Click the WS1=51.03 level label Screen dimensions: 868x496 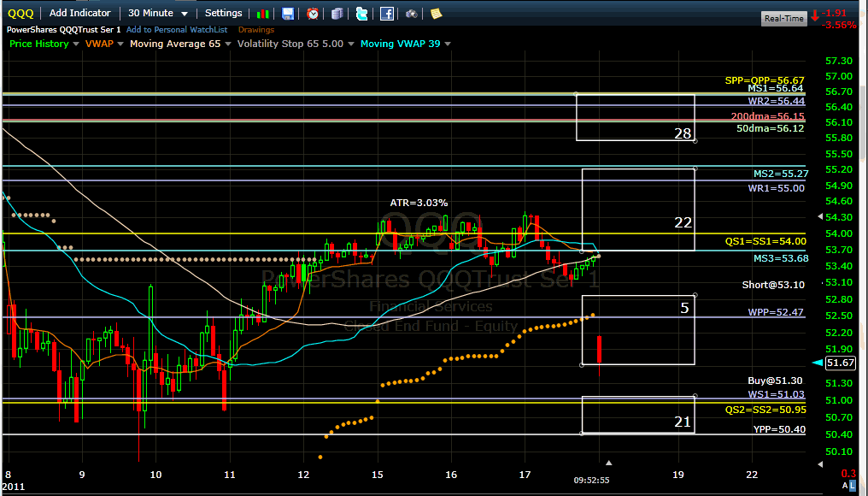[x=776, y=394]
